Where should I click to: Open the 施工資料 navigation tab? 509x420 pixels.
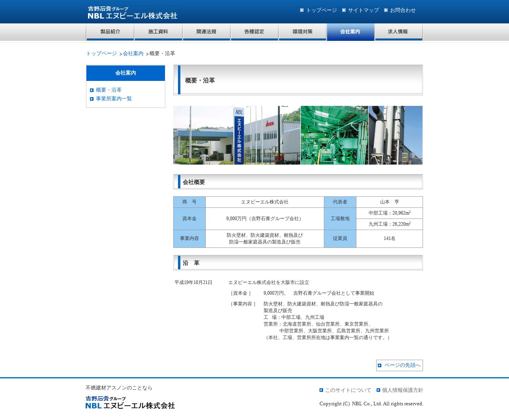coord(158,32)
